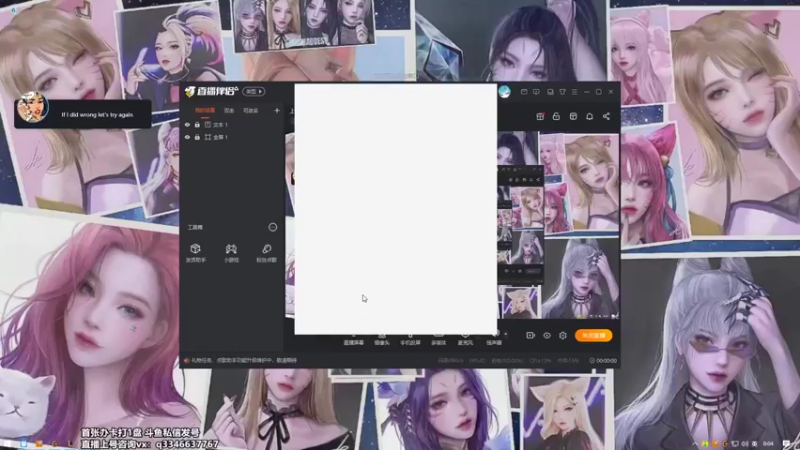Open the mode pill beside the app logo
Screen dimensions: 800x450
coord(254,91)
